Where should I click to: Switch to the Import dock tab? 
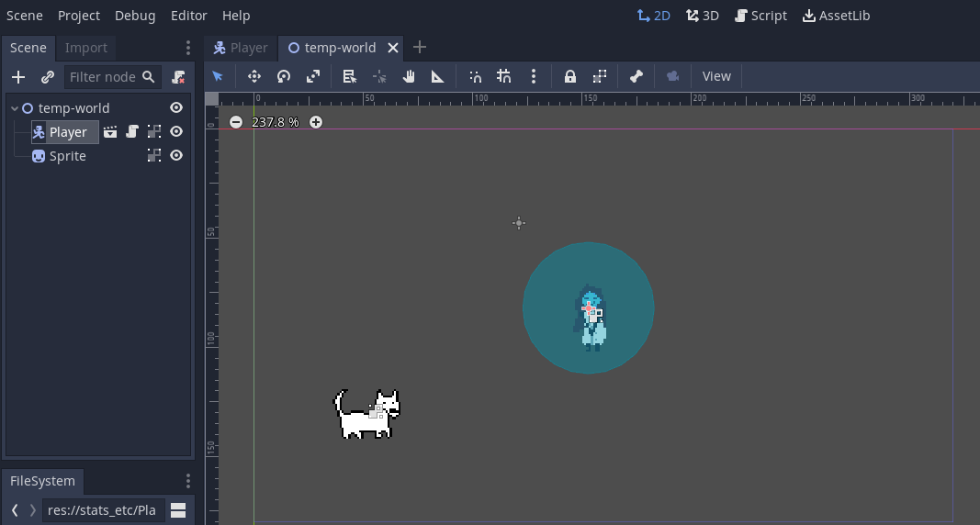pyautogui.click(x=86, y=48)
